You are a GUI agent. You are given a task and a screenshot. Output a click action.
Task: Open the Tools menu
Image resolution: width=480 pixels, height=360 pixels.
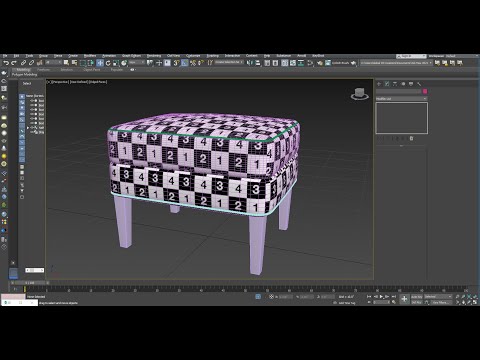pyautogui.click(x=29, y=56)
